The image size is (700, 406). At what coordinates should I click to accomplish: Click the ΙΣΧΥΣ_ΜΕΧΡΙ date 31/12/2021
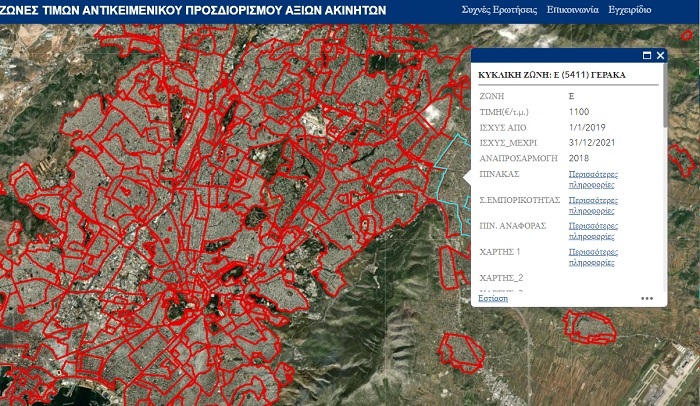(591, 144)
